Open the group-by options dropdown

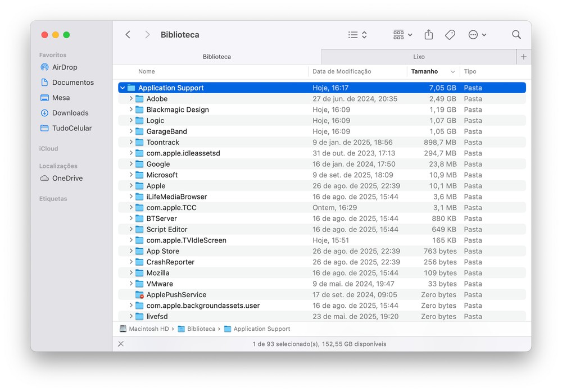tap(402, 35)
